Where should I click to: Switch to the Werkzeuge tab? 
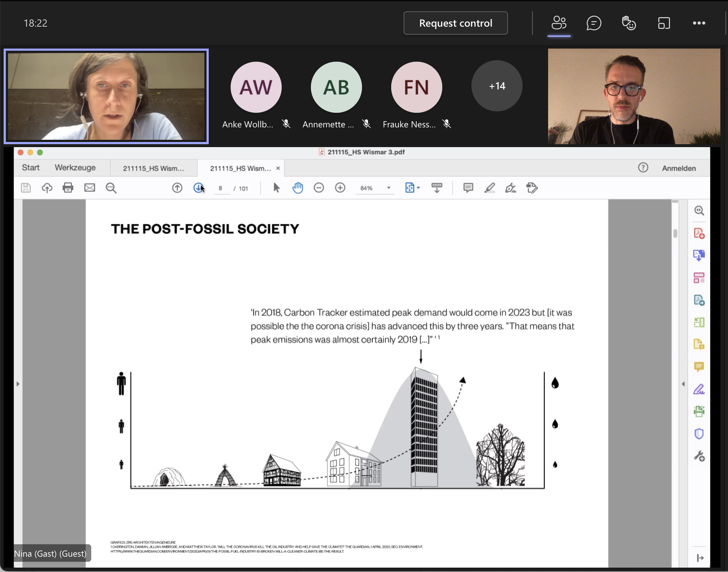(75, 168)
